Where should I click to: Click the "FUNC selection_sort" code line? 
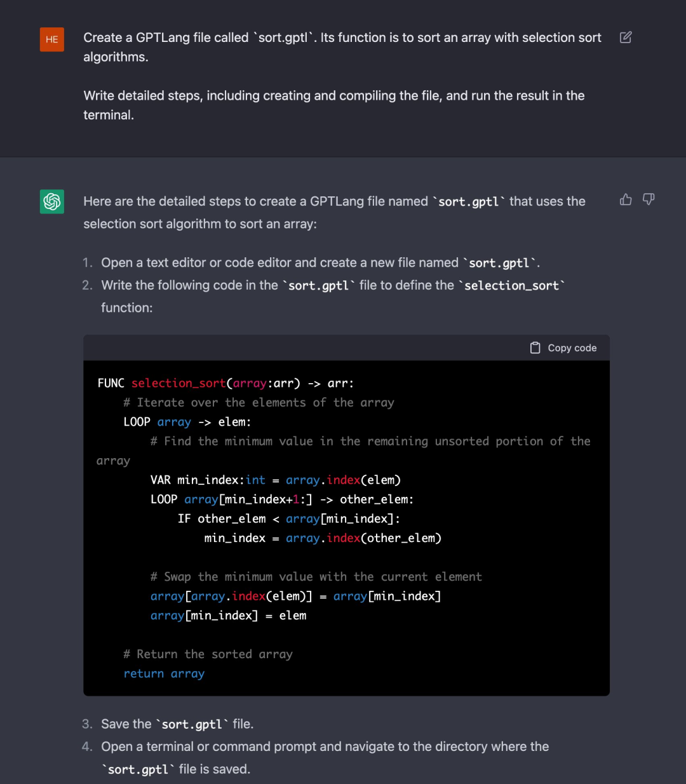(225, 383)
